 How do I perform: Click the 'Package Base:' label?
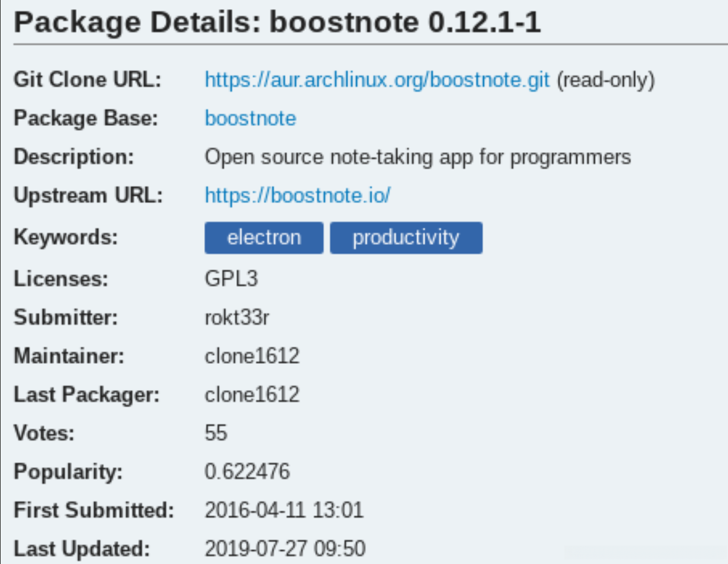click(x=86, y=118)
